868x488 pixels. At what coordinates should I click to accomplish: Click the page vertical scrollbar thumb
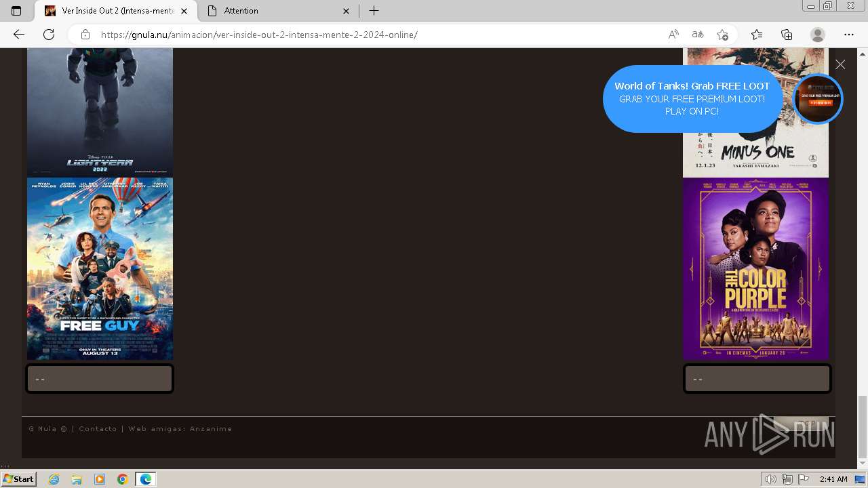862,427
